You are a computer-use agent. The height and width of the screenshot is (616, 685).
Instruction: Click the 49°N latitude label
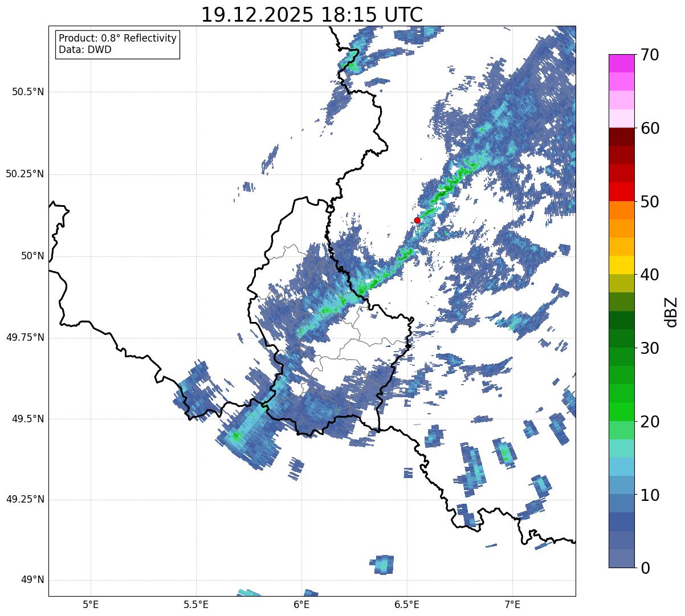[32, 580]
